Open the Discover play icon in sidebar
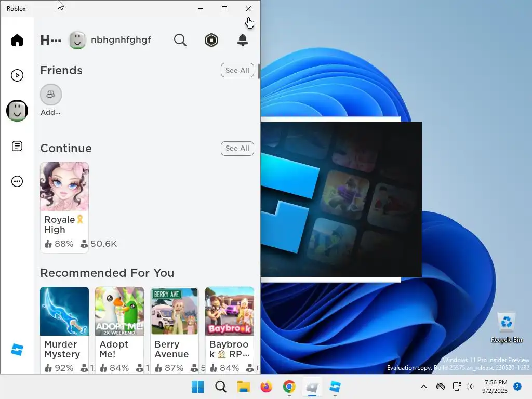This screenshot has height=399, width=532. [17, 75]
